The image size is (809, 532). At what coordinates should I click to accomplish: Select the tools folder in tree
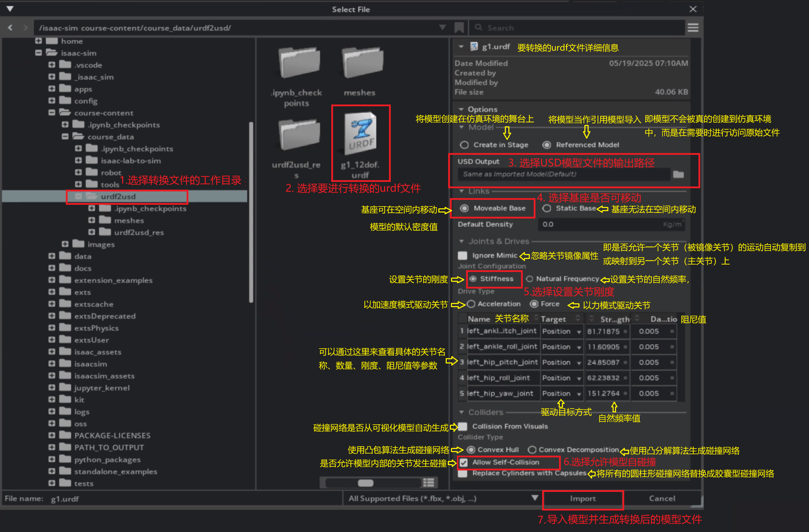click(x=110, y=184)
